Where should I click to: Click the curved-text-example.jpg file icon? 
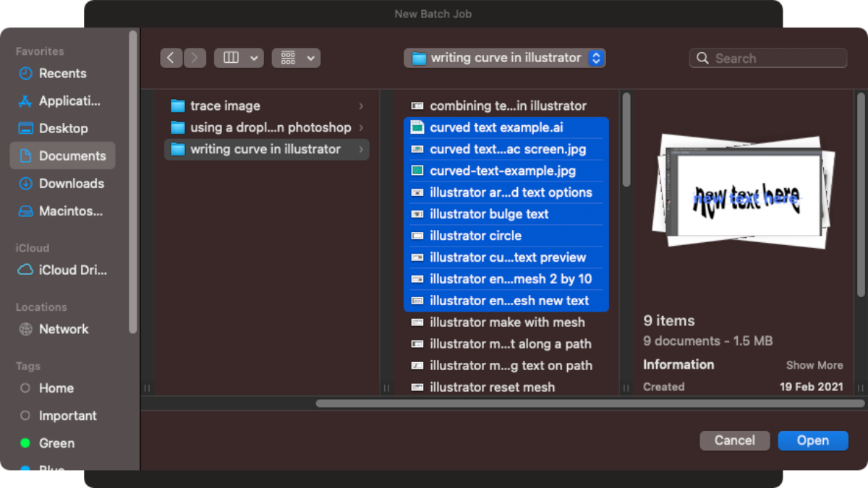(x=417, y=171)
